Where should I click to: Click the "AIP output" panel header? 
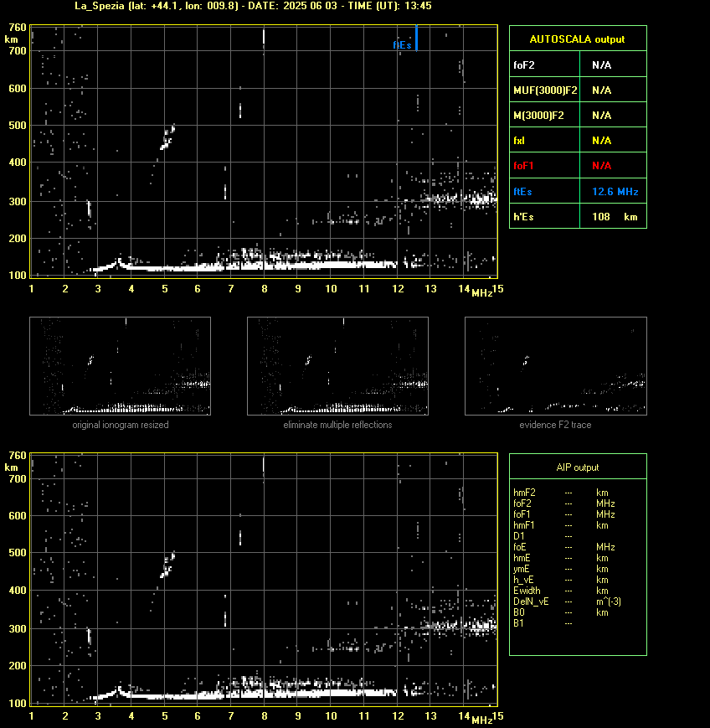point(577,467)
